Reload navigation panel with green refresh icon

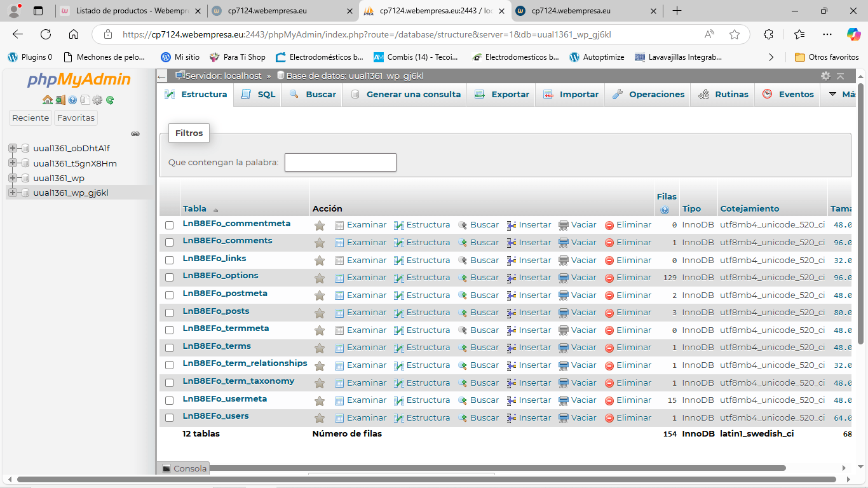coord(110,100)
